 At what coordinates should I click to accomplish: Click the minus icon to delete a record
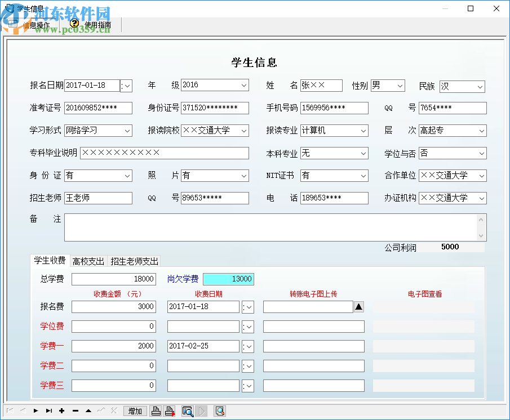pyautogui.click(x=75, y=411)
